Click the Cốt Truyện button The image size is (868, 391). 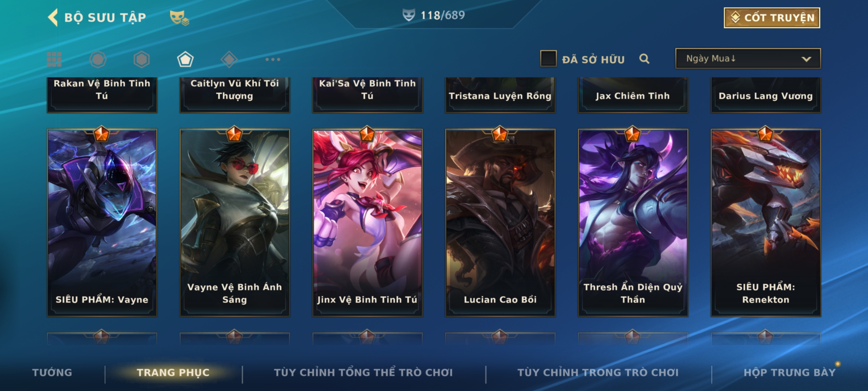772,17
